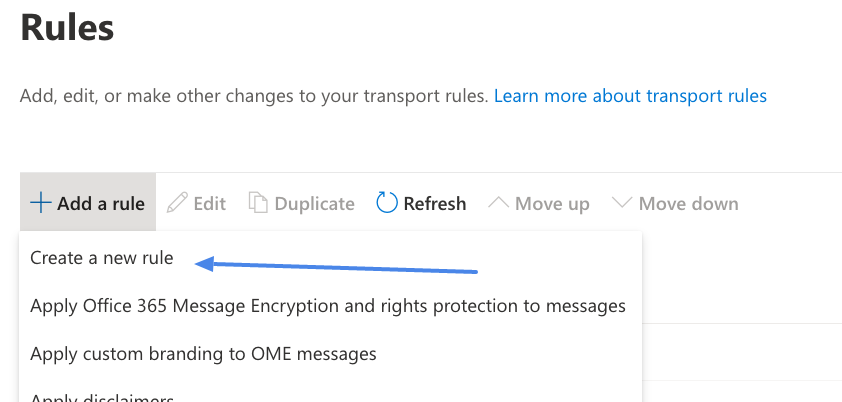Click the circular Refresh arrow icon
The height and width of the screenshot is (402, 842).
click(387, 203)
